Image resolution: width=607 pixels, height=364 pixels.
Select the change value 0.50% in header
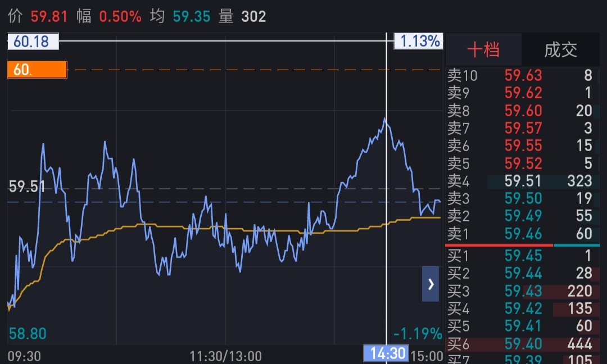(120, 17)
